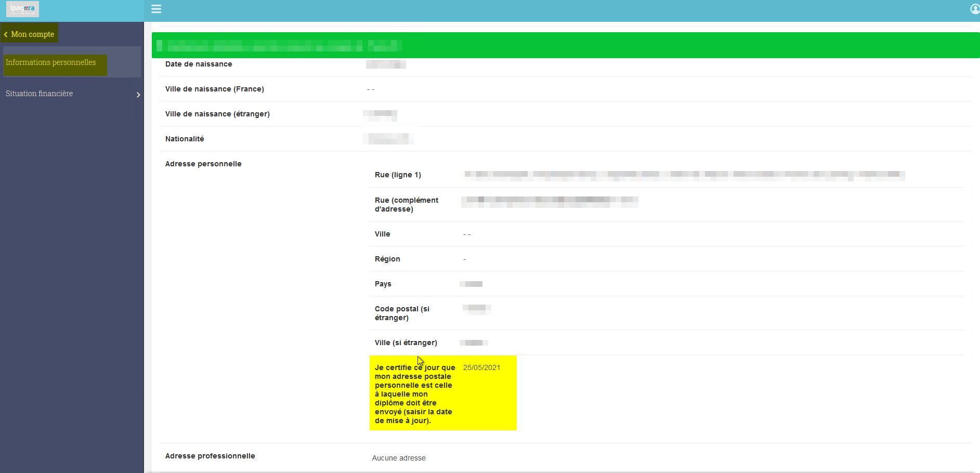Click the Adresse personnelle label
The height and width of the screenshot is (473, 980).
click(203, 164)
